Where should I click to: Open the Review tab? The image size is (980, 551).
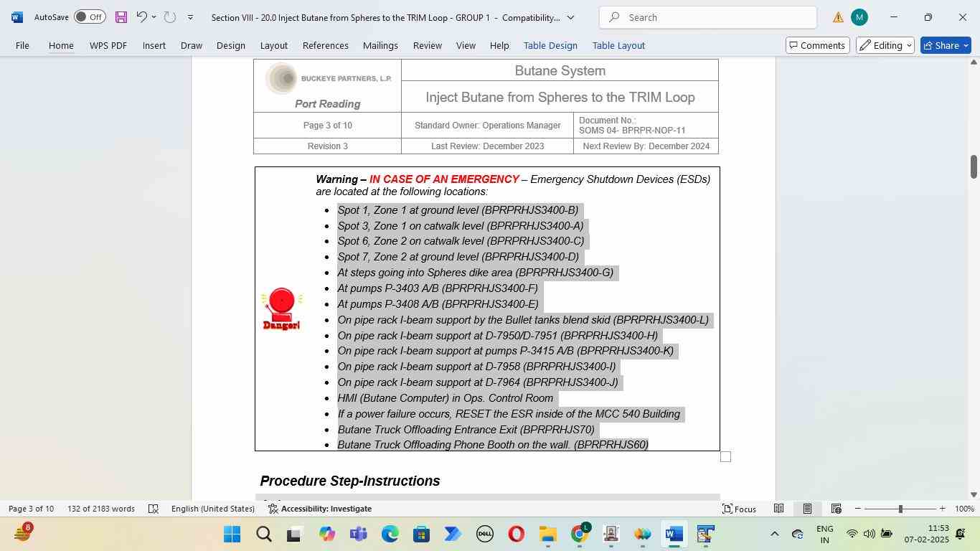(428, 45)
